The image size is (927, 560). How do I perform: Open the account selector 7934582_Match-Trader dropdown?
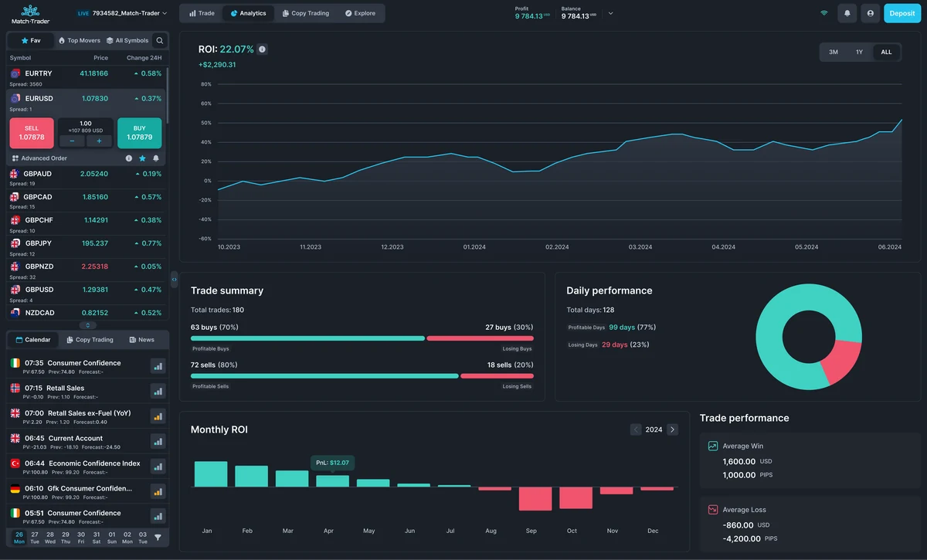click(x=122, y=13)
